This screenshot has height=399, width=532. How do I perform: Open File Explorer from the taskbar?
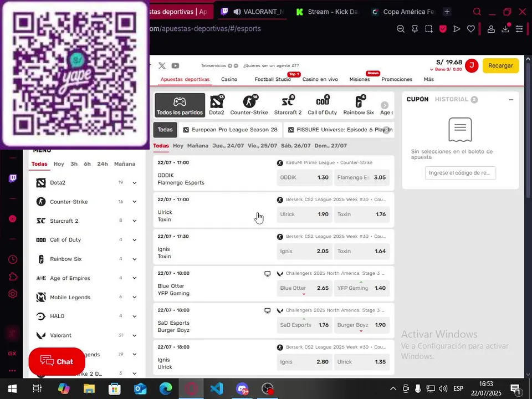(x=89, y=388)
